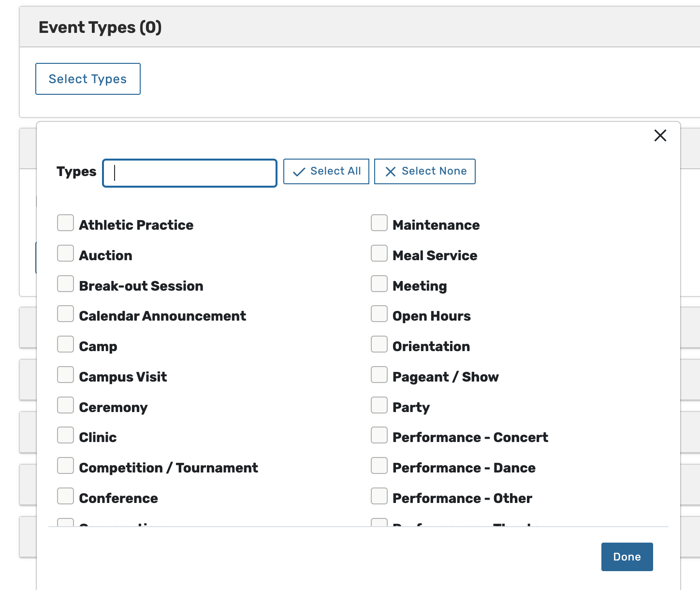700x590 pixels.
Task: Focus the Types search field
Action: point(190,173)
